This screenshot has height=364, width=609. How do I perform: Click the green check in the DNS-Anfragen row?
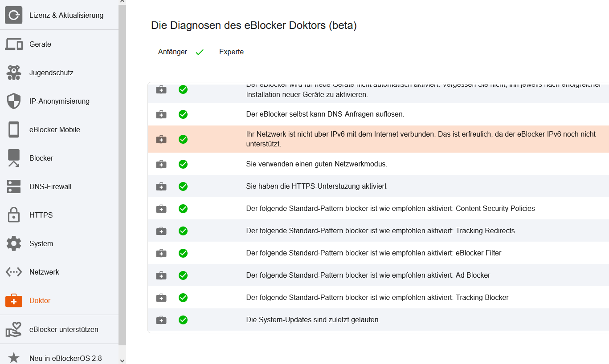pyautogui.click(x=183, y=114)
